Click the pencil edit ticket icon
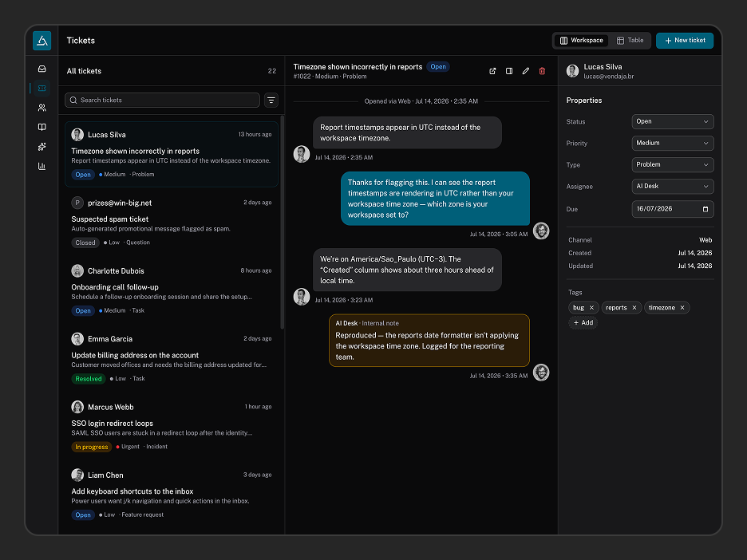Viewport: 747px width, 560px height. 525,71
